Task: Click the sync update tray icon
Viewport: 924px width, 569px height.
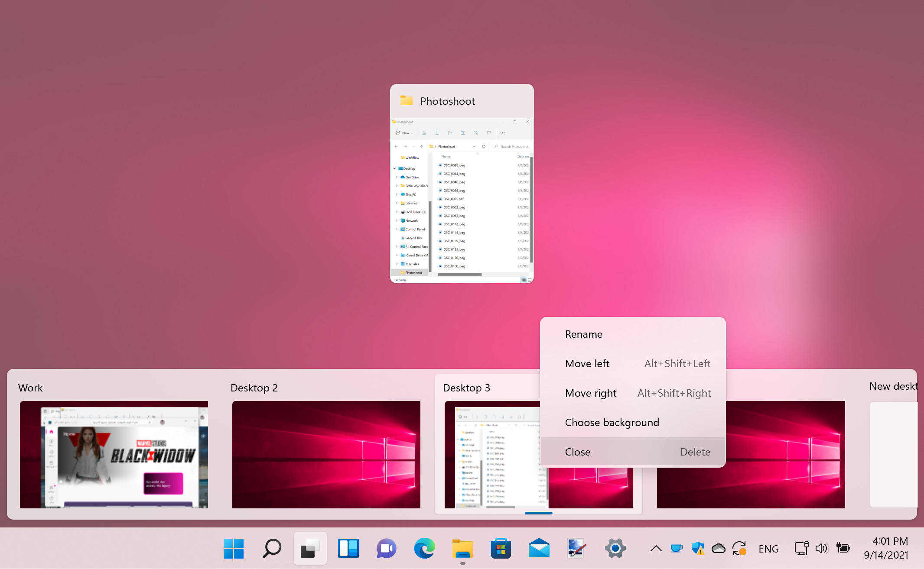Action: click(x=739, y=549)
